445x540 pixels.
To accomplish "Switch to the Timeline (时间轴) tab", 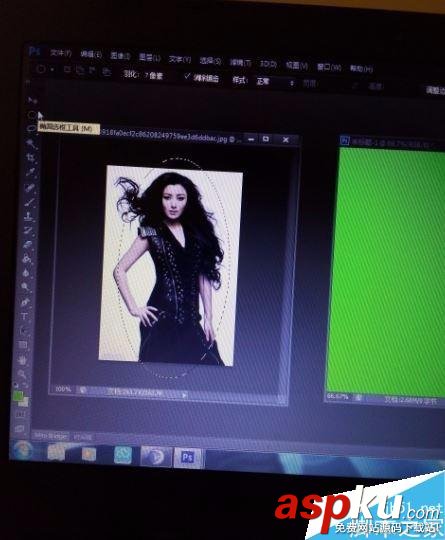I will point(83,437).
